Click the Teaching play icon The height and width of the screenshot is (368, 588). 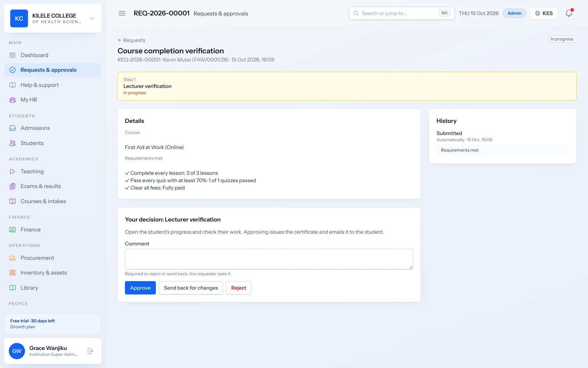tap(12, 171)
